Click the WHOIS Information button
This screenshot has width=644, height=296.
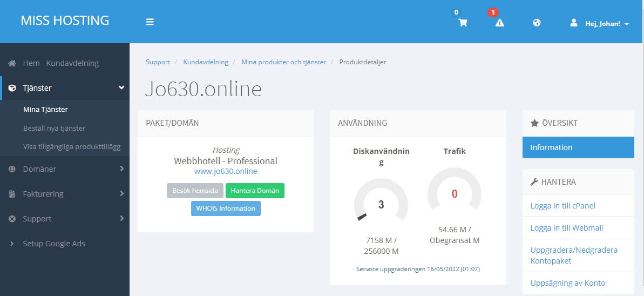tap(226, 208)
